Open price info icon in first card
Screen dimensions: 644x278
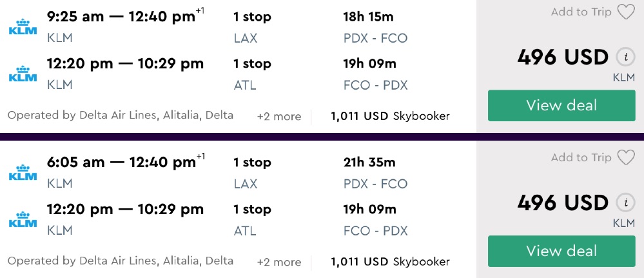click(x=624, y=57)
